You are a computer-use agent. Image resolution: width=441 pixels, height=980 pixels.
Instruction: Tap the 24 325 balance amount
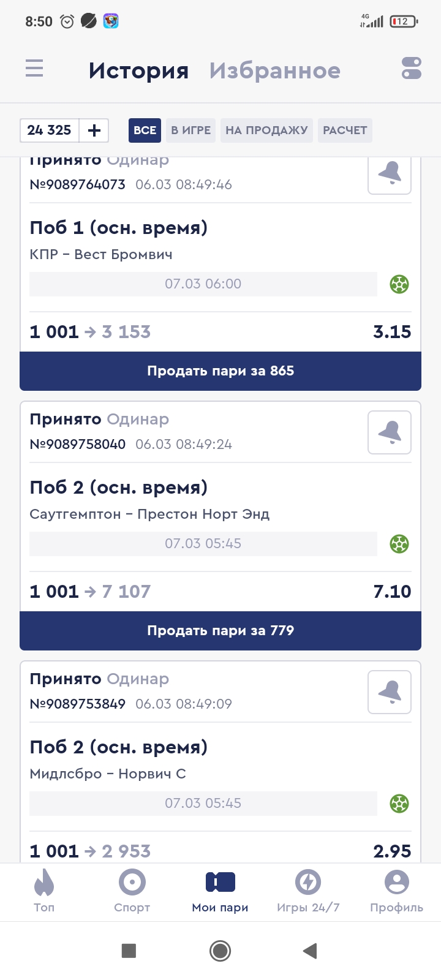[50, 130]
